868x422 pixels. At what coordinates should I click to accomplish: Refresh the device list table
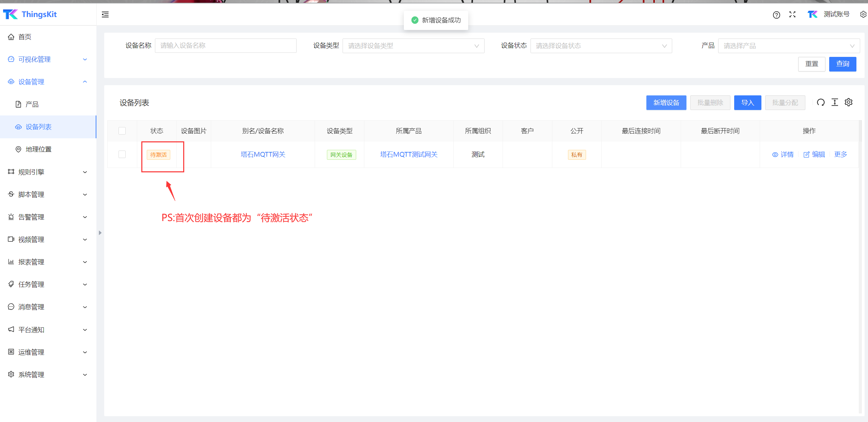(x=821, y=103)
